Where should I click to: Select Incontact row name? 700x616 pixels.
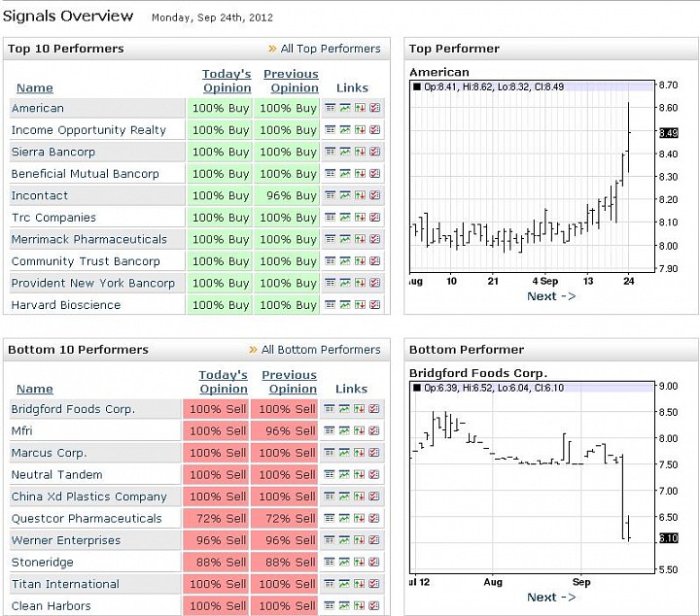40,195
